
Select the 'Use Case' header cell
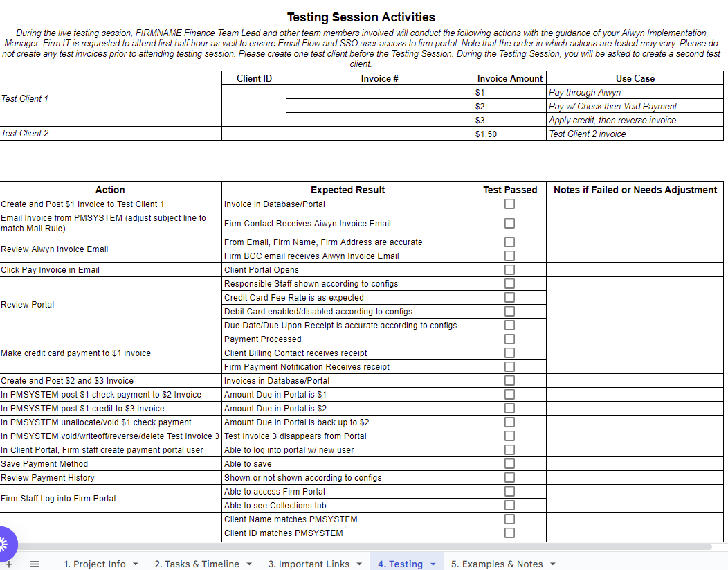(635, 78)
